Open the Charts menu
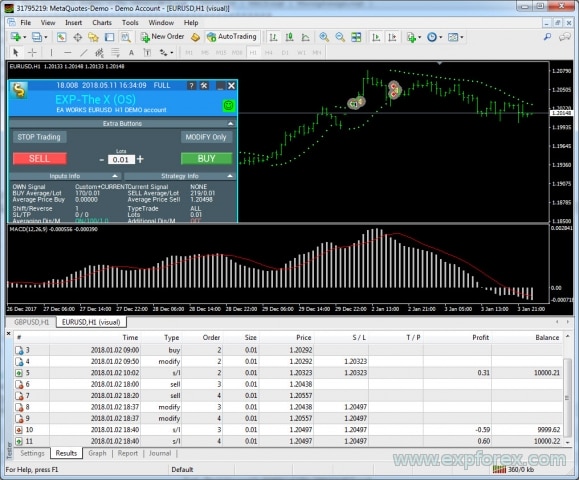 [x=102, y=23]
